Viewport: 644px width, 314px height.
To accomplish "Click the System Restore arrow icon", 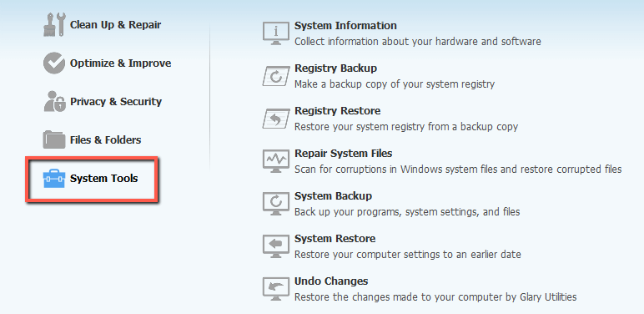I will click(275, 246).
